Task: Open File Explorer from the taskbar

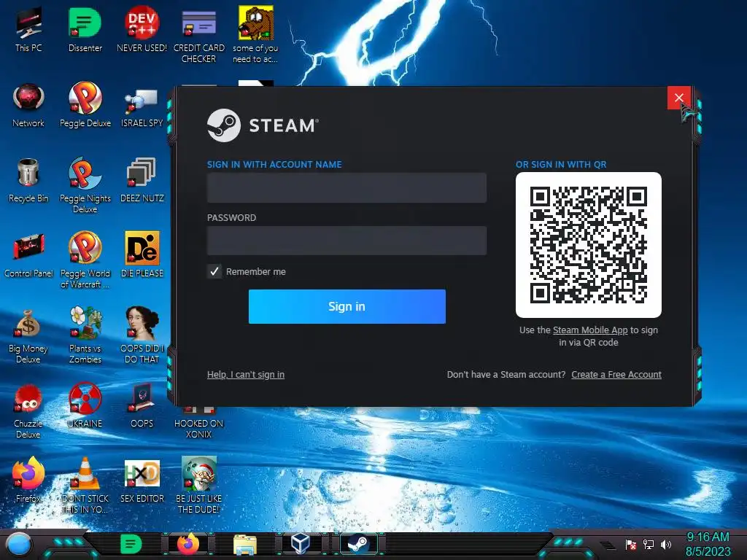Action: click(x=245, y=544)
